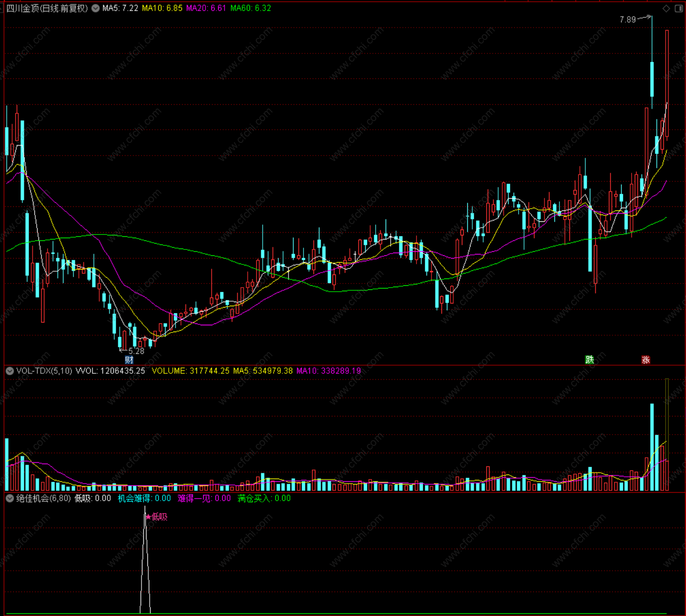The height and width of the screenshot is (616, 686).
Task: Select the MA60: 6.32 label
Action: tap(250, 8)
